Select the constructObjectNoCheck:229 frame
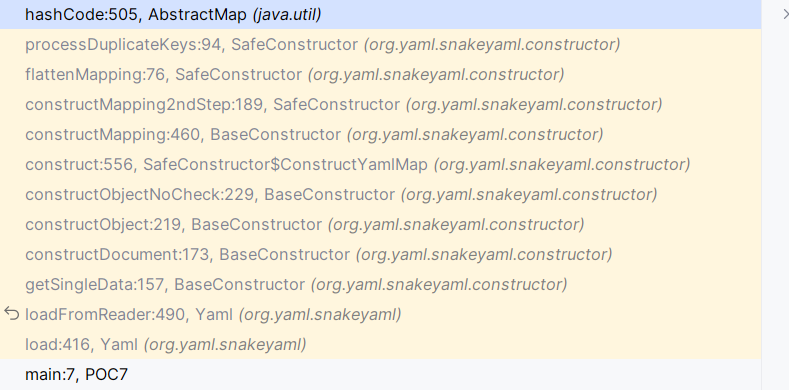 380,194
